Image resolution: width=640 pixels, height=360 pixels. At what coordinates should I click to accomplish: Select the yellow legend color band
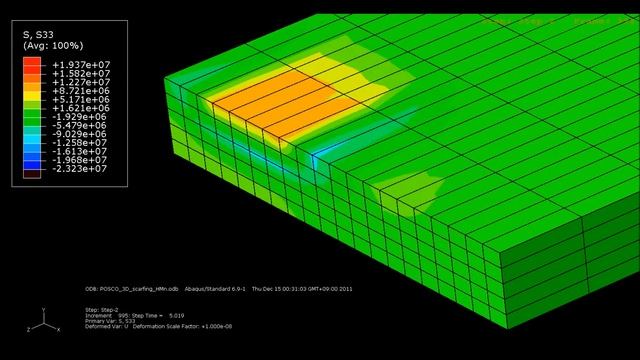pos(32,95)
